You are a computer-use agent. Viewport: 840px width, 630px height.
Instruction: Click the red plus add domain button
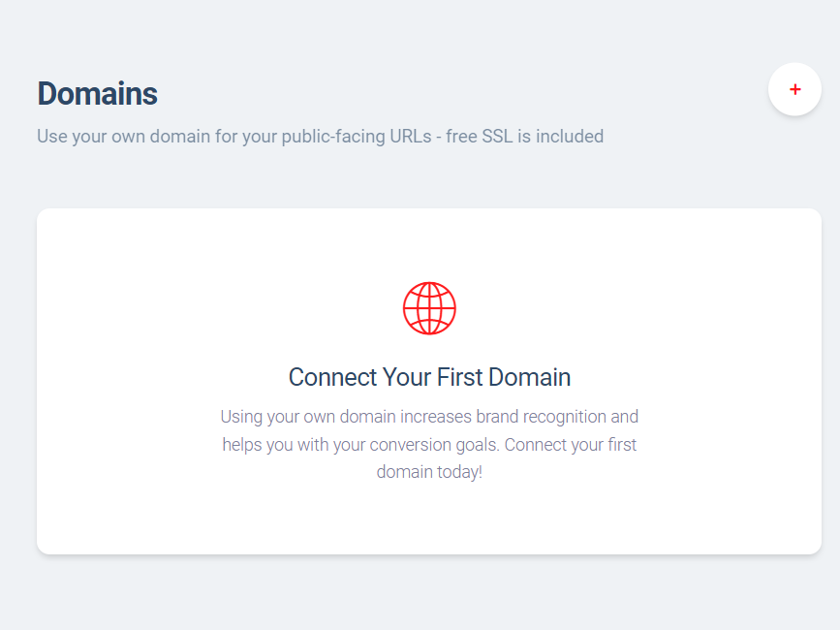(795, 89)
